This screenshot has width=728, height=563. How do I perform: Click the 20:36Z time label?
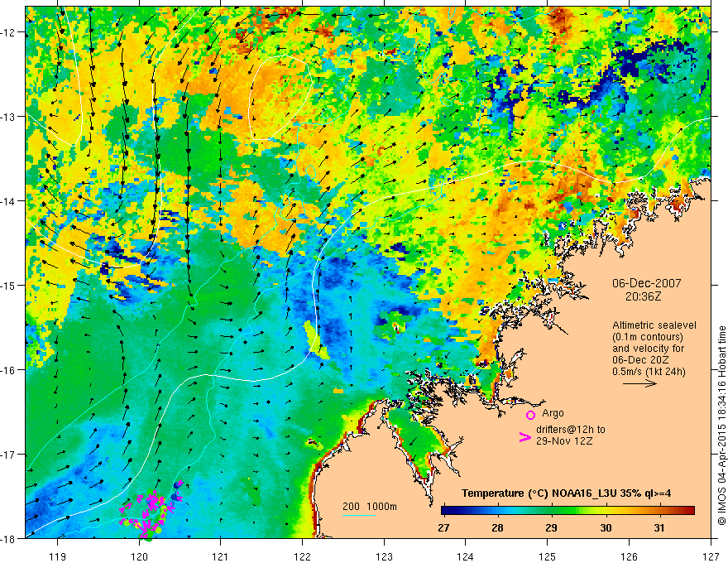pos(643,296)
